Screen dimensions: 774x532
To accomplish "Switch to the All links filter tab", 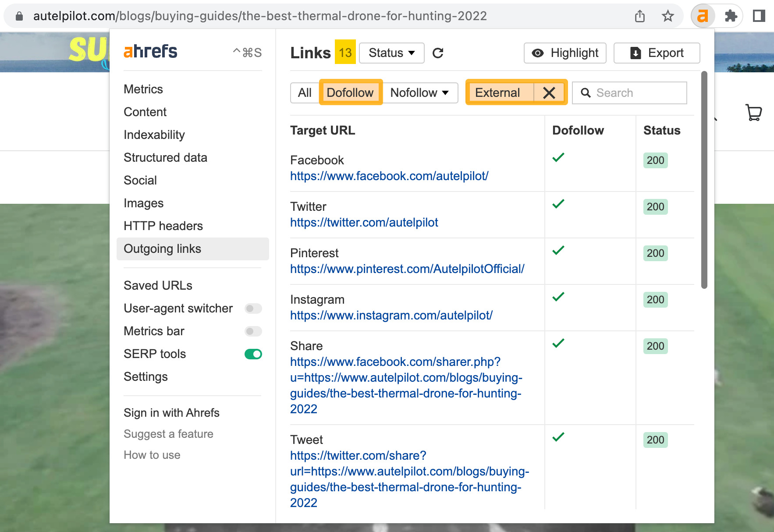I will (305, 92).
